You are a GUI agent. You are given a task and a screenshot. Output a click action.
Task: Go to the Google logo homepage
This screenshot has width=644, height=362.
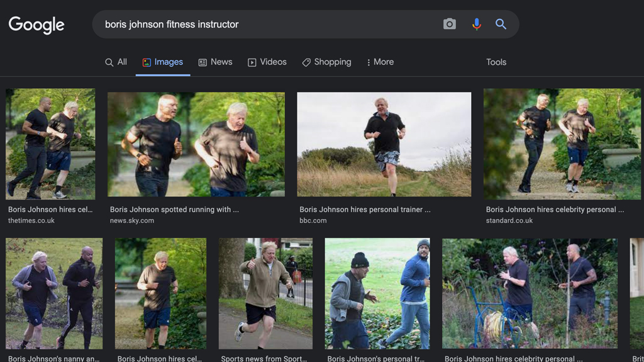click(36, 25)
